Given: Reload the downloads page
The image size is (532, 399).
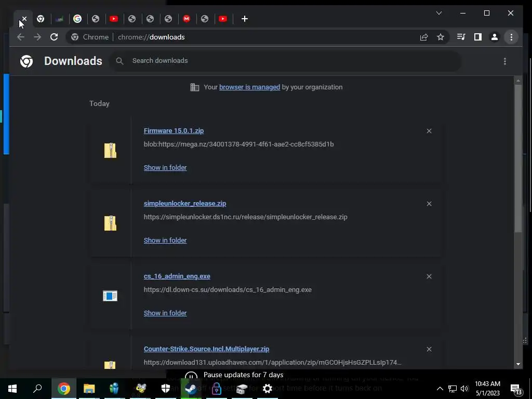Looking at the screenshot, I should tap(54, 37).
